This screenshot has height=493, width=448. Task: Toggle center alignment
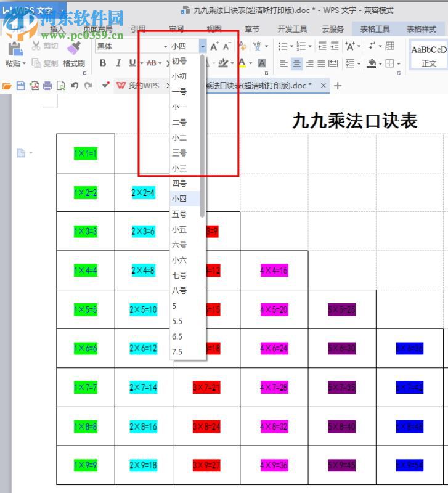pos(296,63)
